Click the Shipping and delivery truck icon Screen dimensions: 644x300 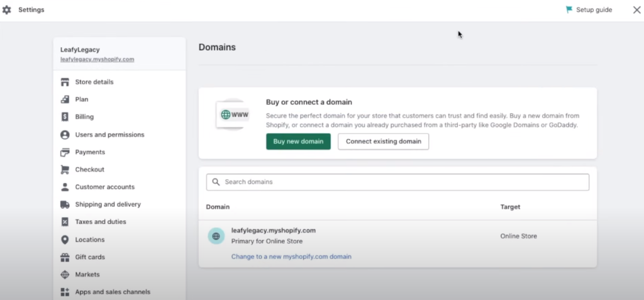click(65, 204)
